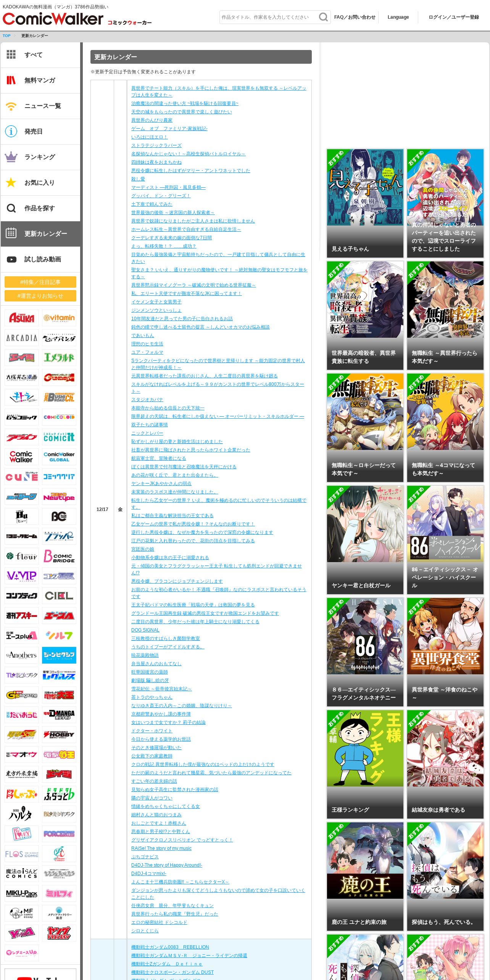Click the #運営よりお知らせ button
The height and width of the screenshot is (980, 490).
[40, 296]
